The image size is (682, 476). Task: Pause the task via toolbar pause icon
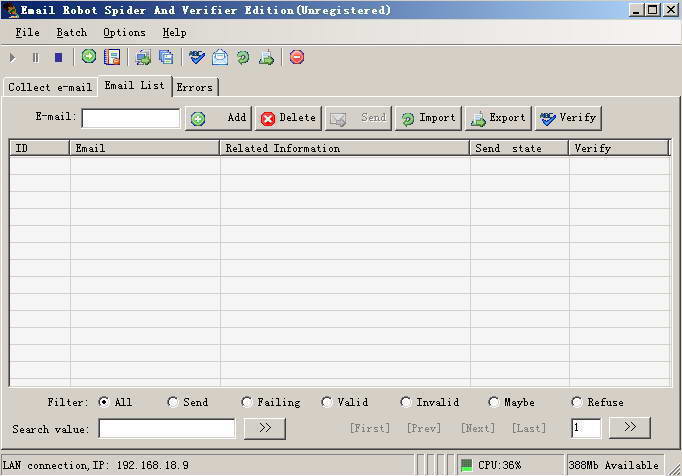(35, 57)
